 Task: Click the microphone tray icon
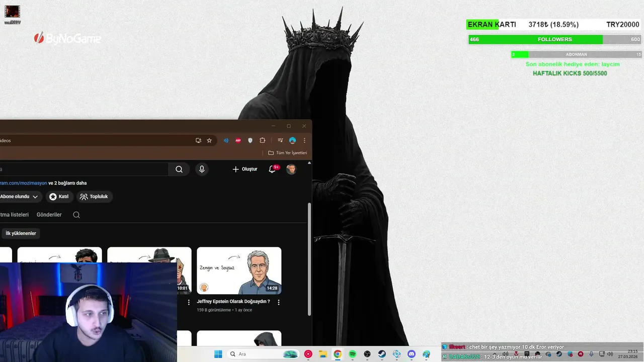[x=591, y=354]
